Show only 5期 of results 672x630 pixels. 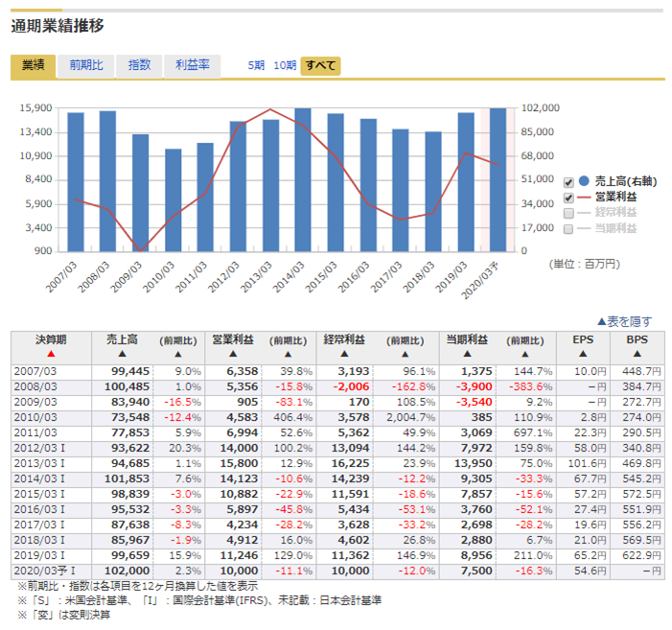tap(255, 66)
